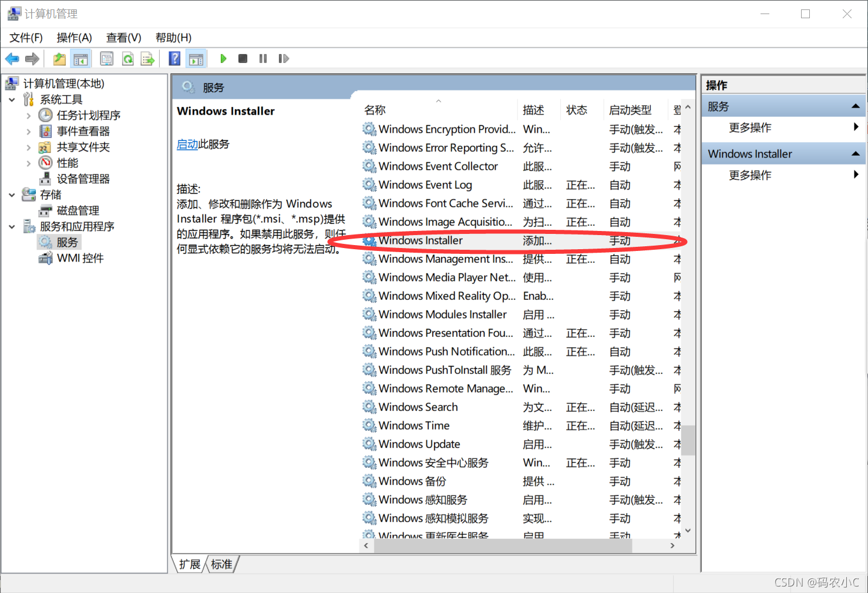This screenshot has width=868, height=593.
Task: Expand the 共享文件夹 node arrow
Action: [29, 148]
